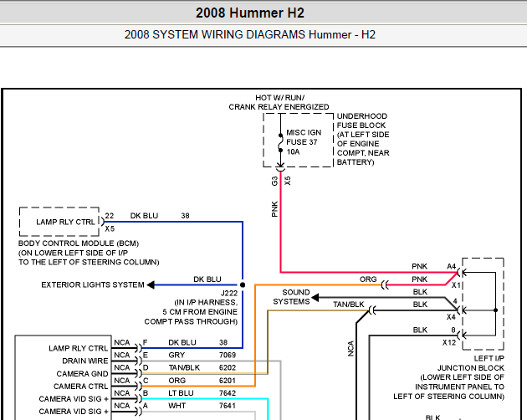The image size is (527, 420).
Task: Click the arrowhead pointing to Exterior Lights System
Action: coord(151,284)
